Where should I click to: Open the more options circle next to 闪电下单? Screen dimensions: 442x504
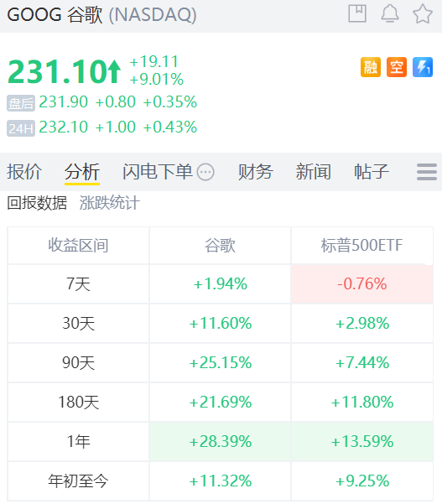click(205, 172)
